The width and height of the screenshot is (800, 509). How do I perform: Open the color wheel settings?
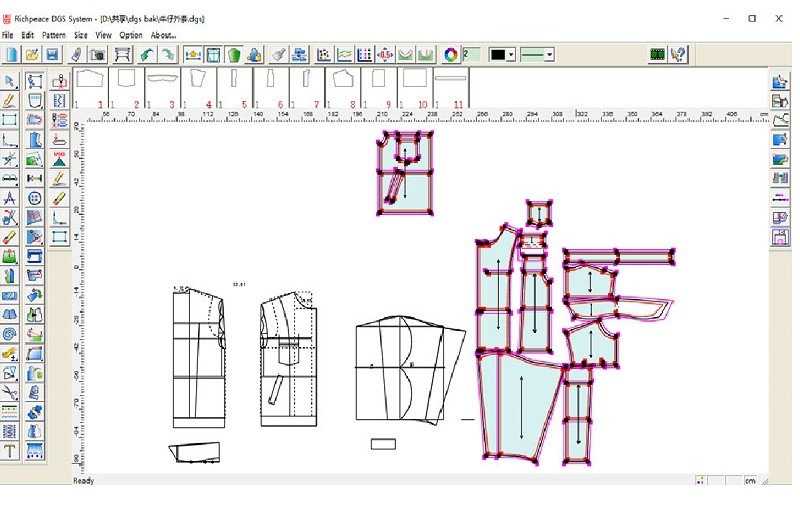pyautogui.click(x=450, y=54)
